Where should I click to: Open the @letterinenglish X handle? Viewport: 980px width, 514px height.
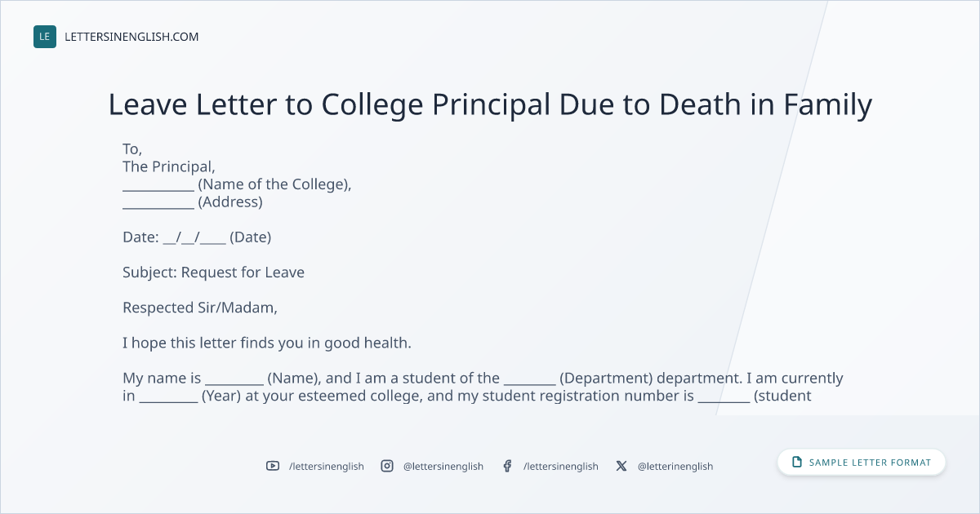click(675, 466)
